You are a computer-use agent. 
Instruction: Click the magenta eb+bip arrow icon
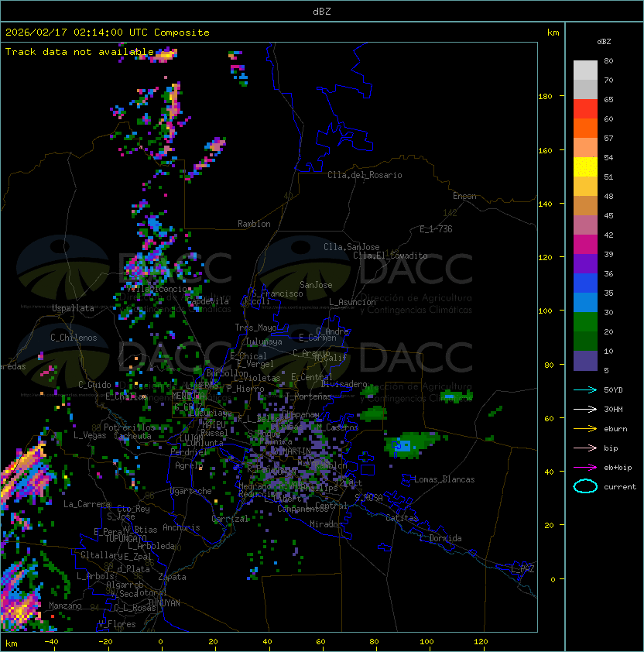[585, 468]
